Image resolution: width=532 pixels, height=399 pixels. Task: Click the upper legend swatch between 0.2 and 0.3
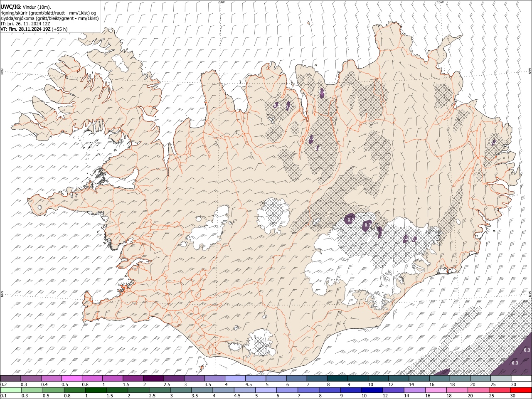point(11,379)
